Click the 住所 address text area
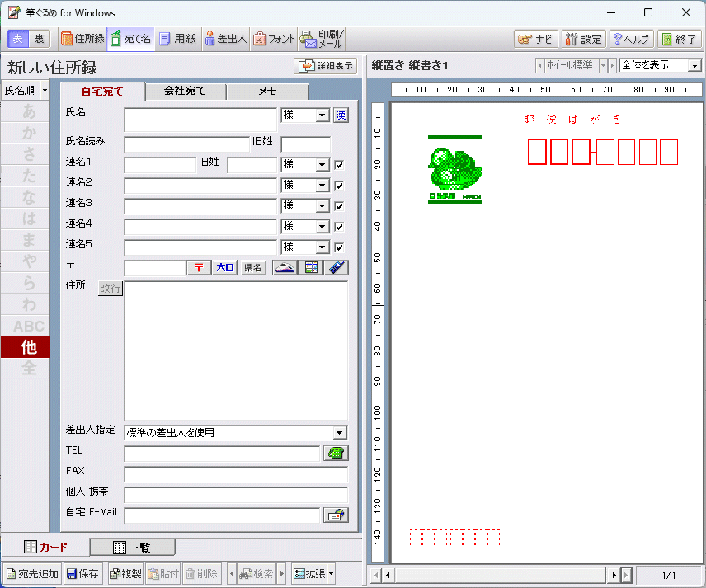The height and width of the screenshot is (588, 706). [x=236, y=350]
